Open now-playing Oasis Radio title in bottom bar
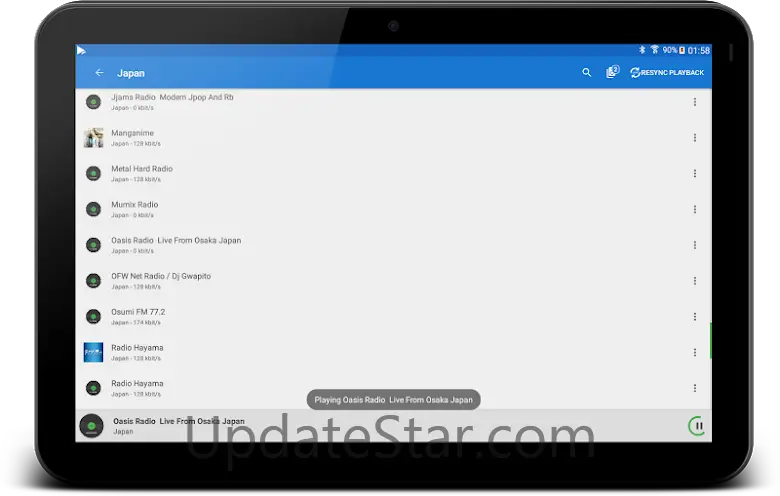This screenshot has height=496, width=780. tap(179, 421)
